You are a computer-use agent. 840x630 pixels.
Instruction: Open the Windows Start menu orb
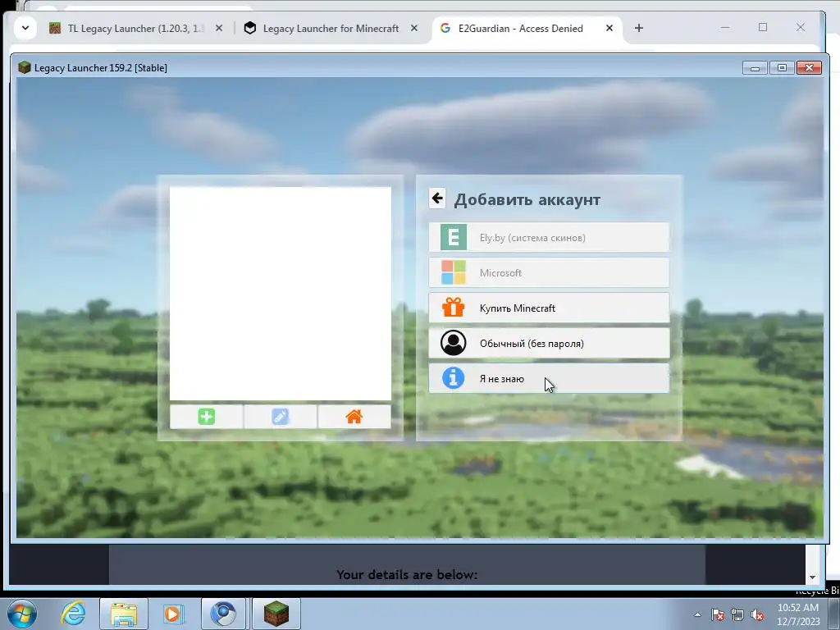click(22, 614)
